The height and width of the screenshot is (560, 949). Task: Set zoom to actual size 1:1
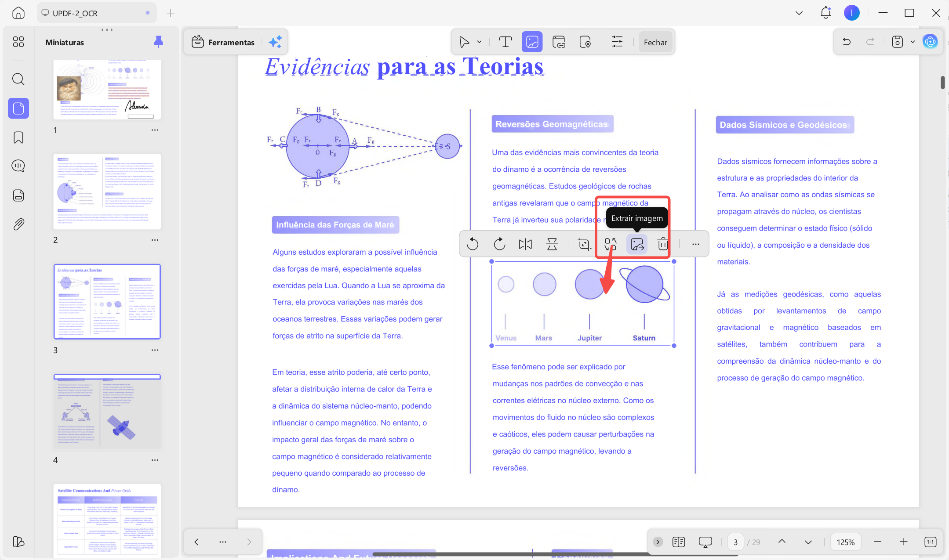point(930,542)
